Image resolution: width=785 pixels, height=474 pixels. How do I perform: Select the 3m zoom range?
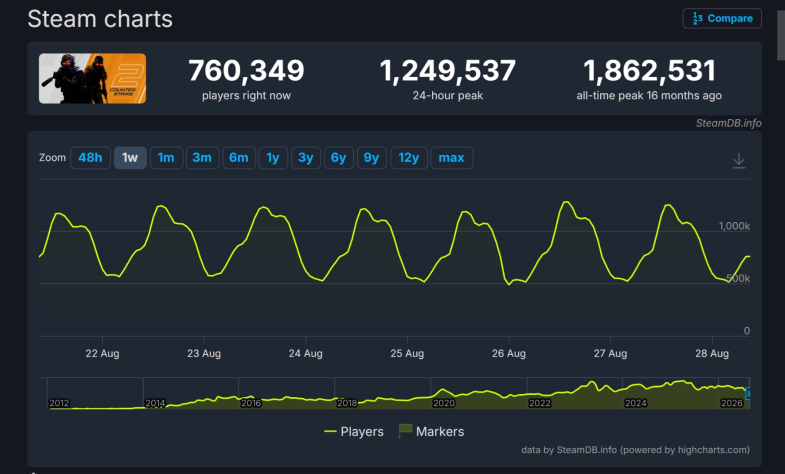202,158
